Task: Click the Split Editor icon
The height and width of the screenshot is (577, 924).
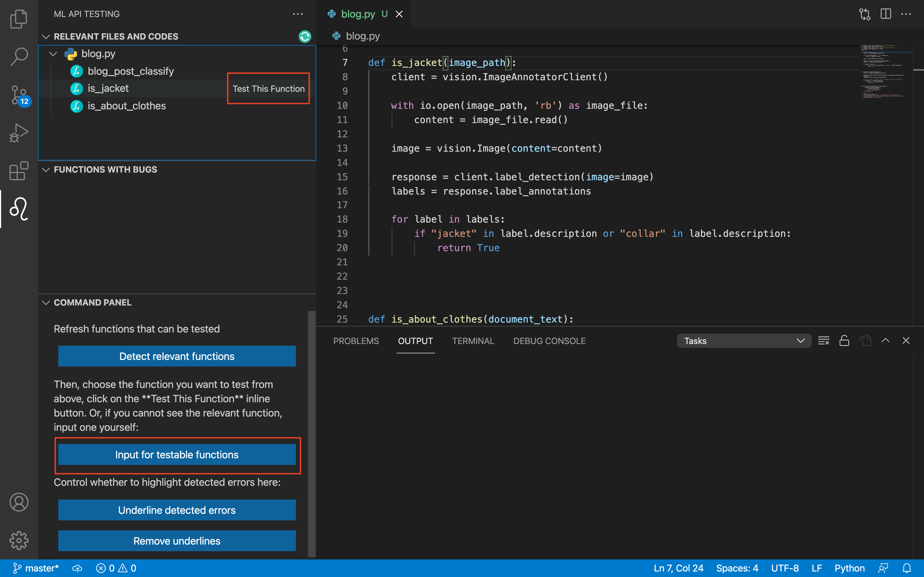Action: tap(886, 14)
